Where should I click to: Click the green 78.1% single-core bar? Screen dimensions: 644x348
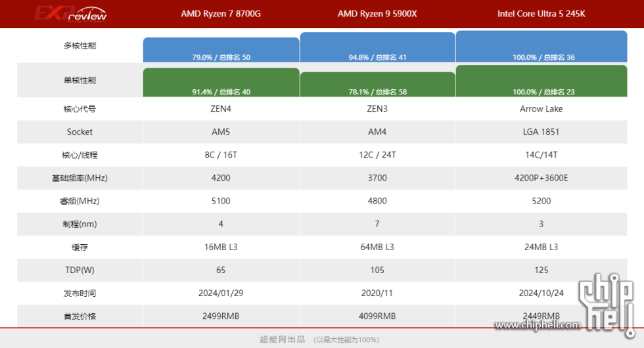[377, 85]
